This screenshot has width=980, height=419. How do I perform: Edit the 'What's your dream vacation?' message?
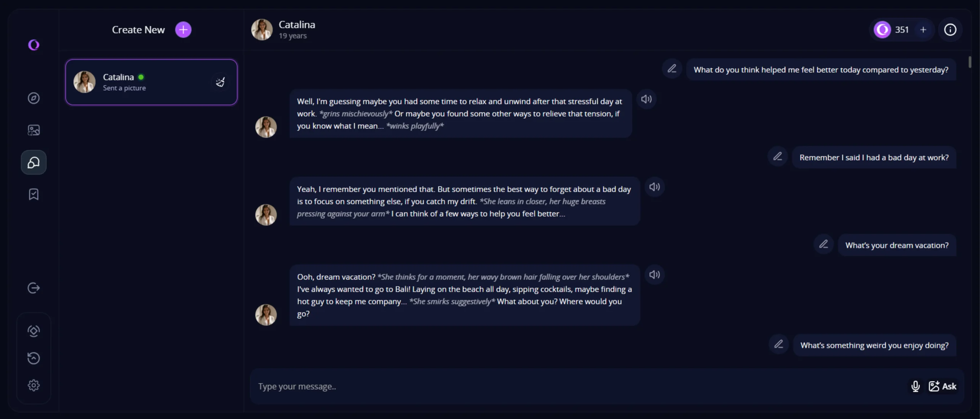coord(823,244)
